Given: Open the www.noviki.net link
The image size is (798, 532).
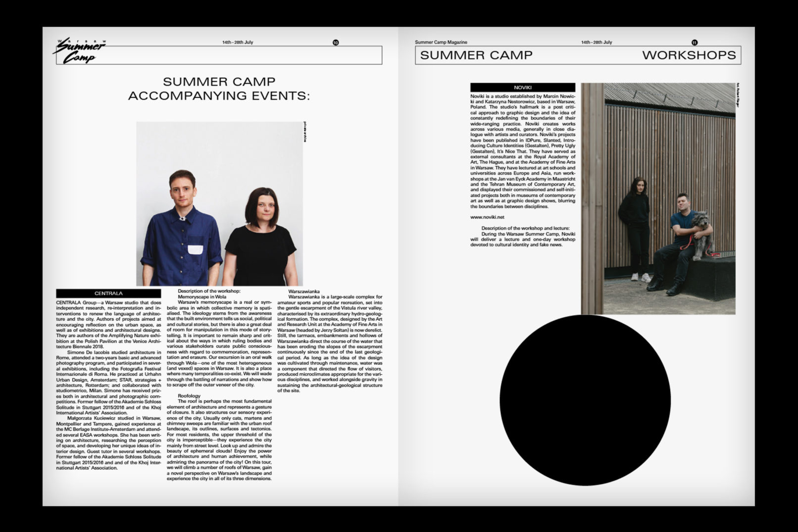Looking at the screenshot, I should 487,217.
